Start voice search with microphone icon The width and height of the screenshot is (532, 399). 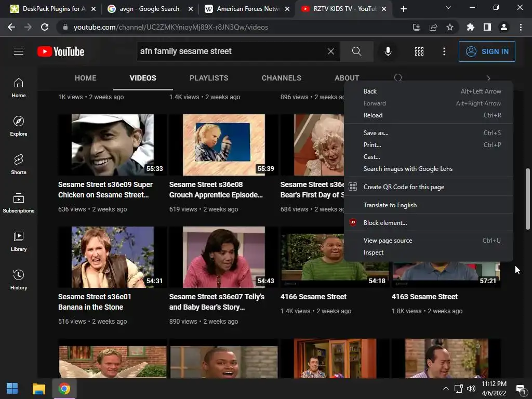(388, 51)
